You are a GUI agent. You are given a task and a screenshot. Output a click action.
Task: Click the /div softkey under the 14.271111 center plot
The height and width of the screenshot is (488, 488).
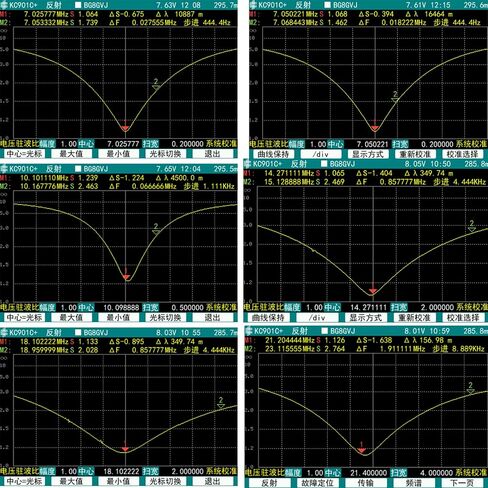317,318
